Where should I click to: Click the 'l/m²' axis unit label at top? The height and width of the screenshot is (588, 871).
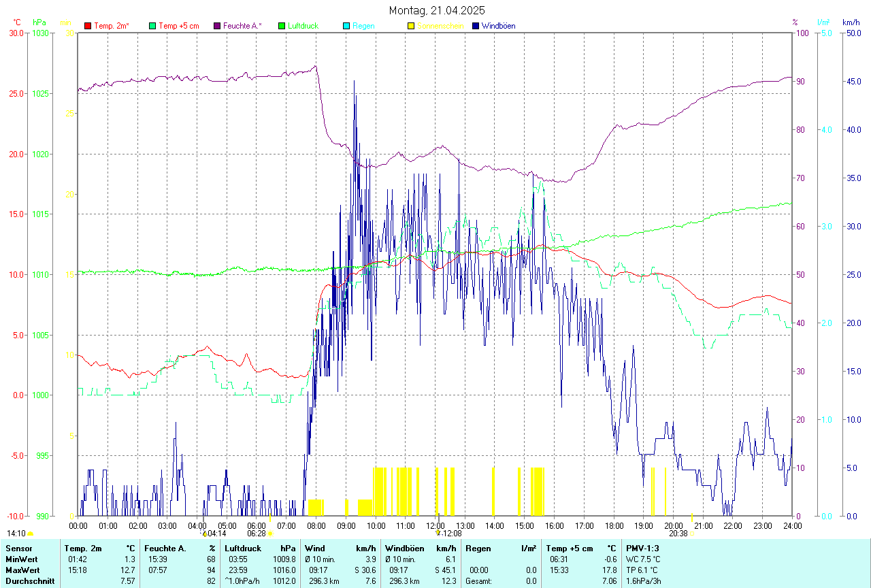pos(824,22)
